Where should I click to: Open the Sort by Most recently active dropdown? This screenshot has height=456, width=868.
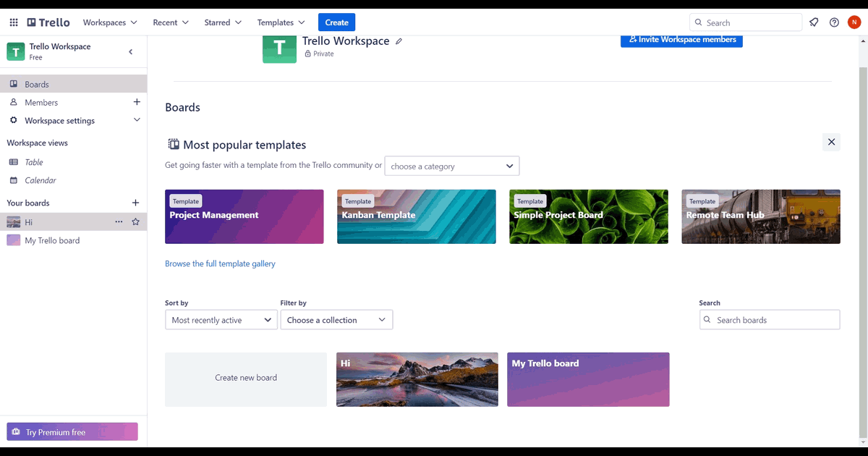[221, 320]
